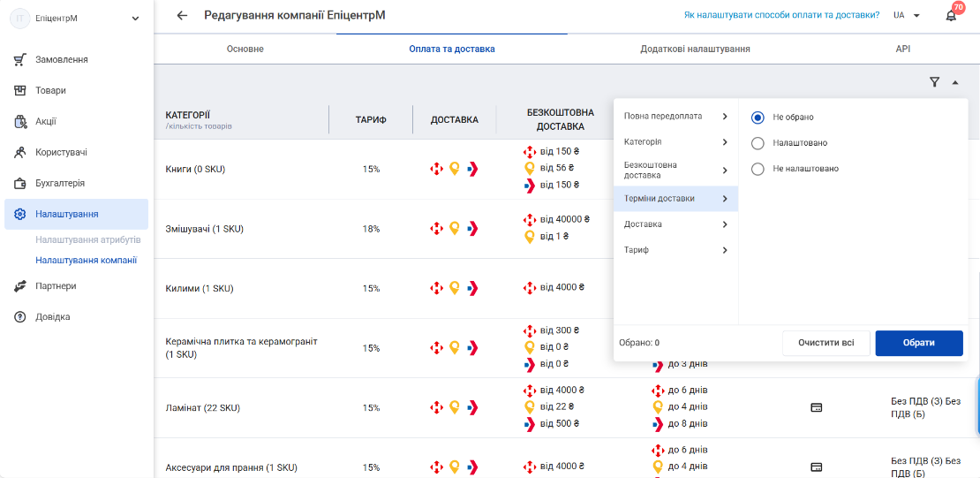Collapse the filter panel with caret arrow
The width and height of the screenshot is (980, 478).
pos(955,82)
